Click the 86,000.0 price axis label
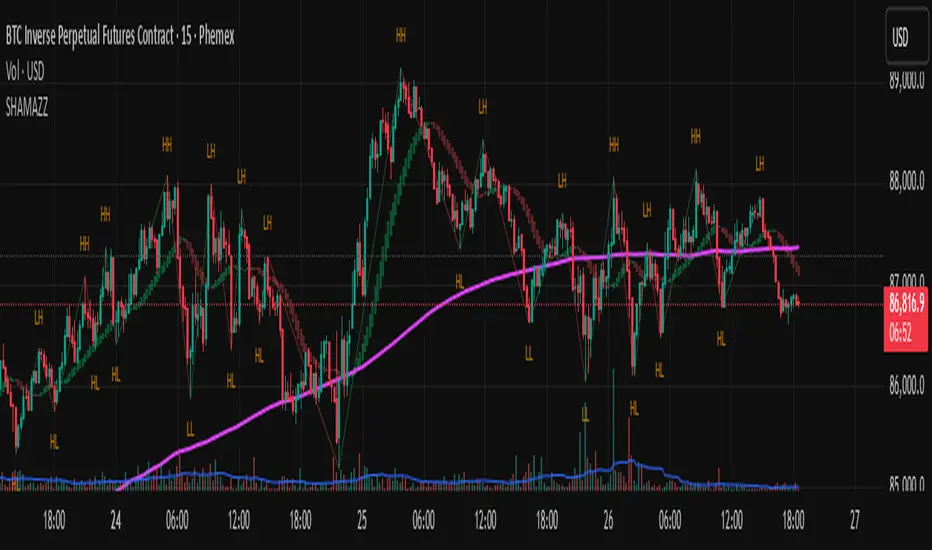Viewport: 932px width, 550px height. (906, 386)
